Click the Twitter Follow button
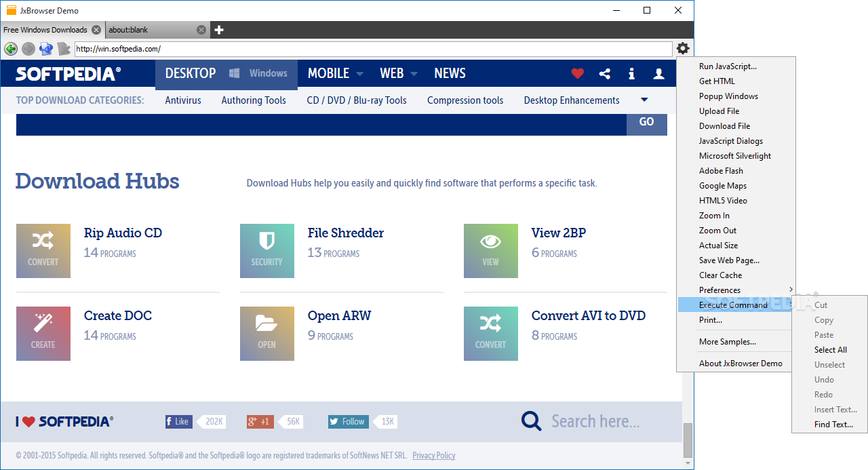The height and width of the screenshot is (470, 868). point(349,421)
